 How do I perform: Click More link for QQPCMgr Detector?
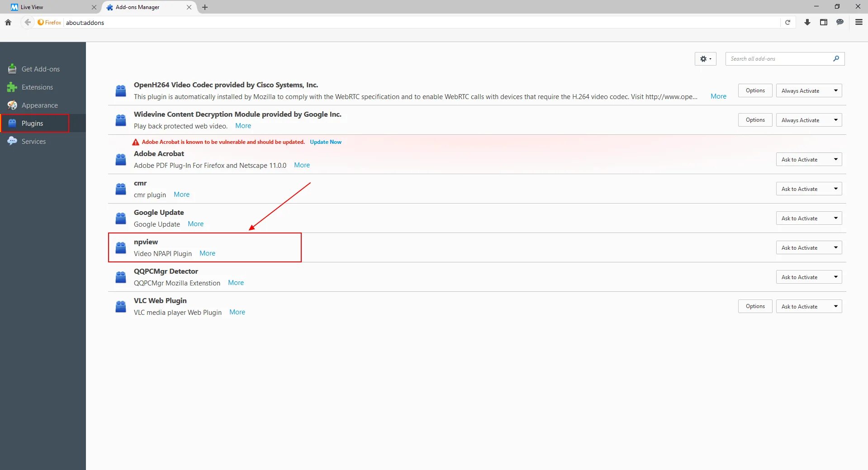[236, 283]
